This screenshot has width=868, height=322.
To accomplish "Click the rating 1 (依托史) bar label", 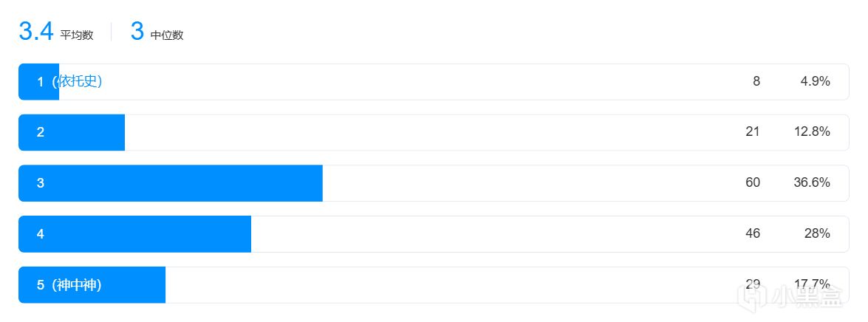I will coord(69,81).
